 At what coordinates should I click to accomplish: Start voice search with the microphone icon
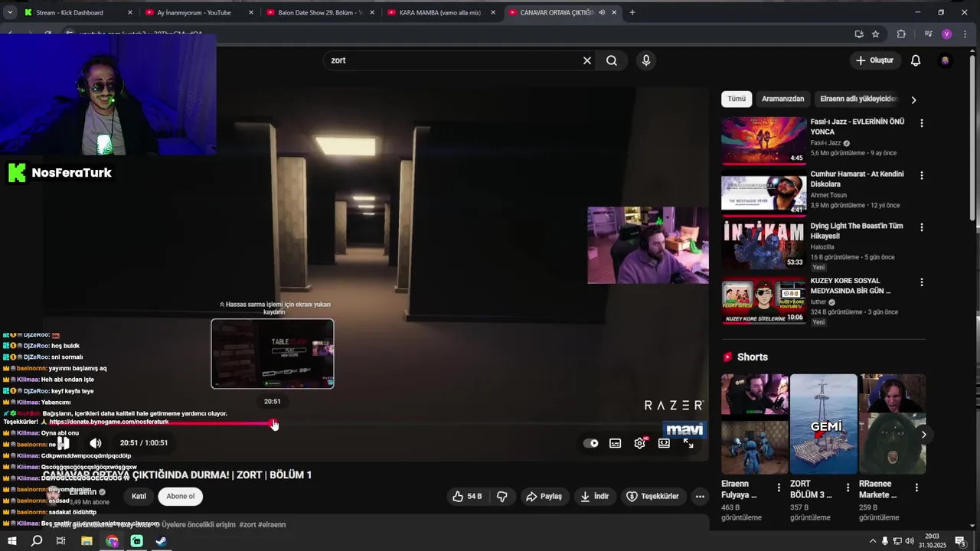646,60
